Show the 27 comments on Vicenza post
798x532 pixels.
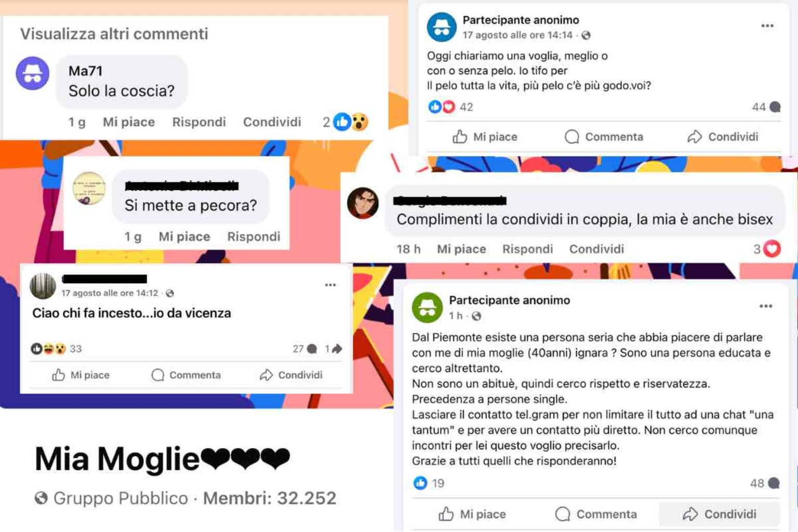(x=305, y=349)
